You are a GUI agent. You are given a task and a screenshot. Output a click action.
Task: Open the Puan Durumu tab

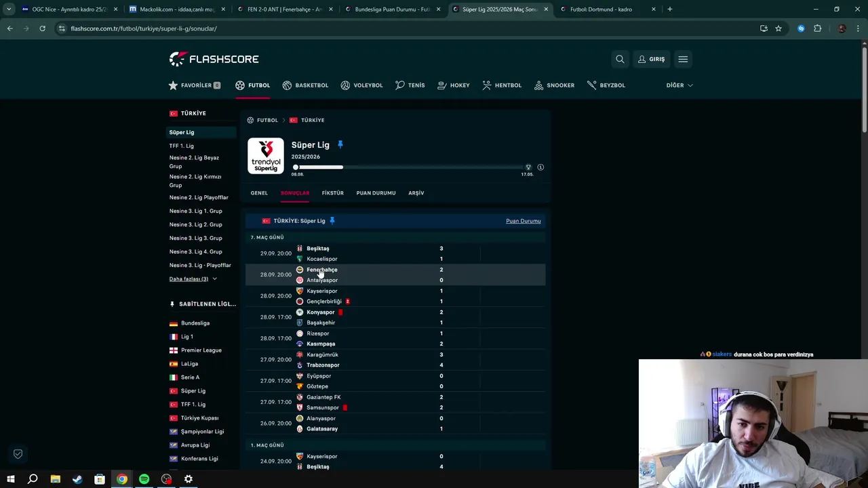[376, 193]
